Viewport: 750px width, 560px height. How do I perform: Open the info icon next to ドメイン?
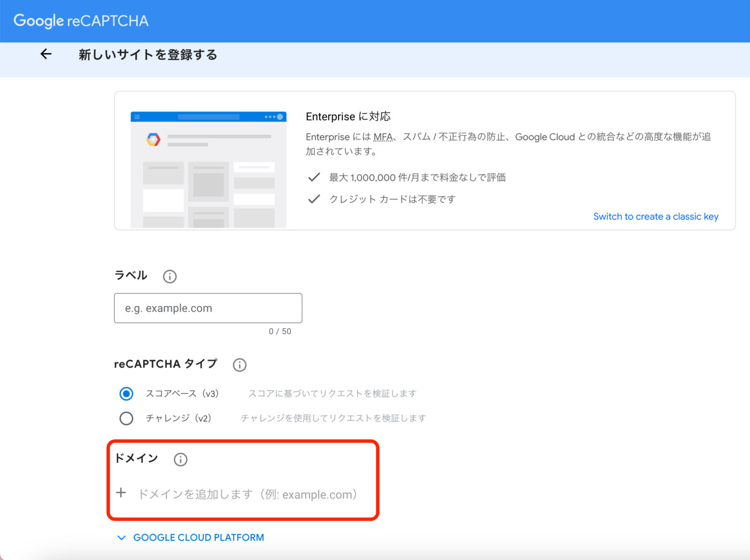(x=180, y=459)
